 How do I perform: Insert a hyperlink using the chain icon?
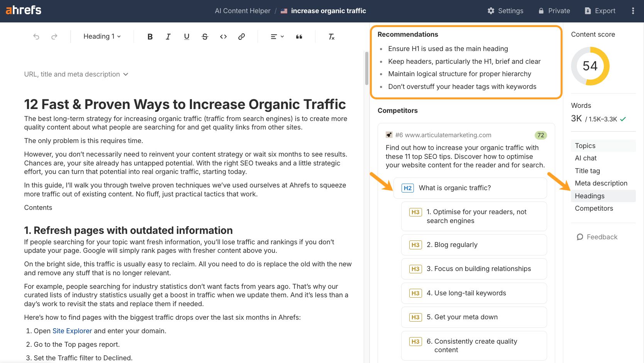242,36
